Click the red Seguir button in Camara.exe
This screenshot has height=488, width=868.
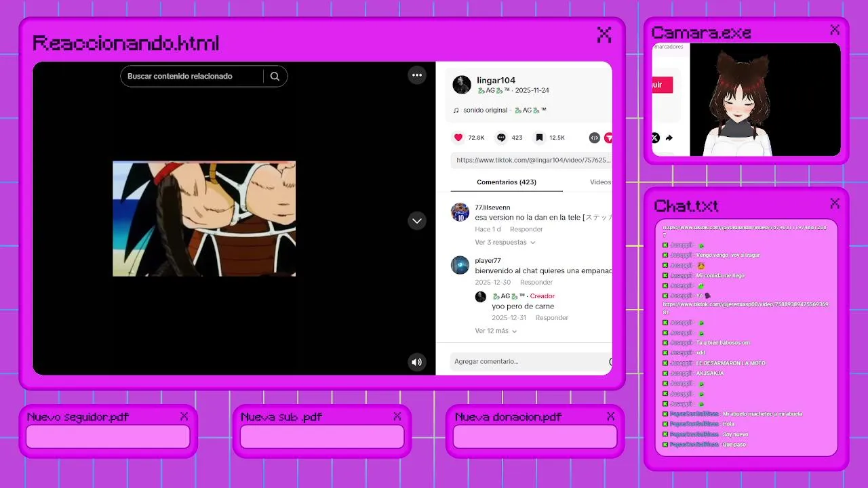(663, 85)
